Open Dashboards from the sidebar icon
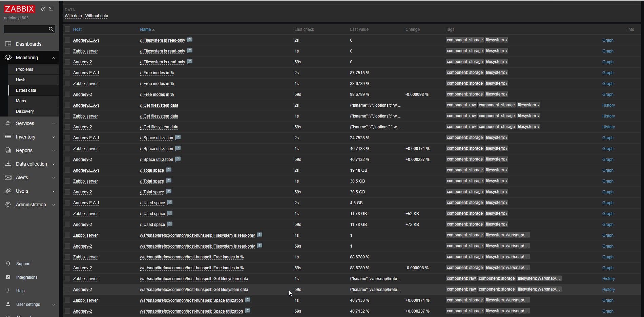The width and height of the screenshot is (644, 317). click(8, 44)
